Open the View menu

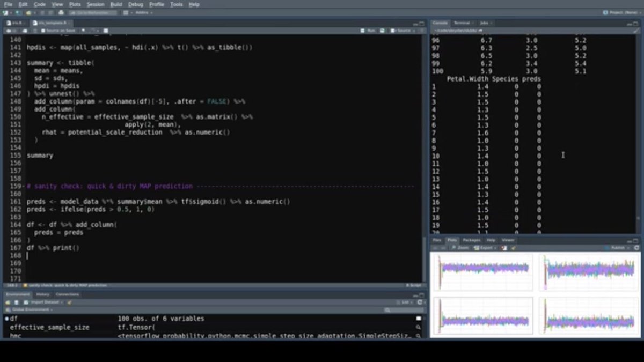point(57,4)
